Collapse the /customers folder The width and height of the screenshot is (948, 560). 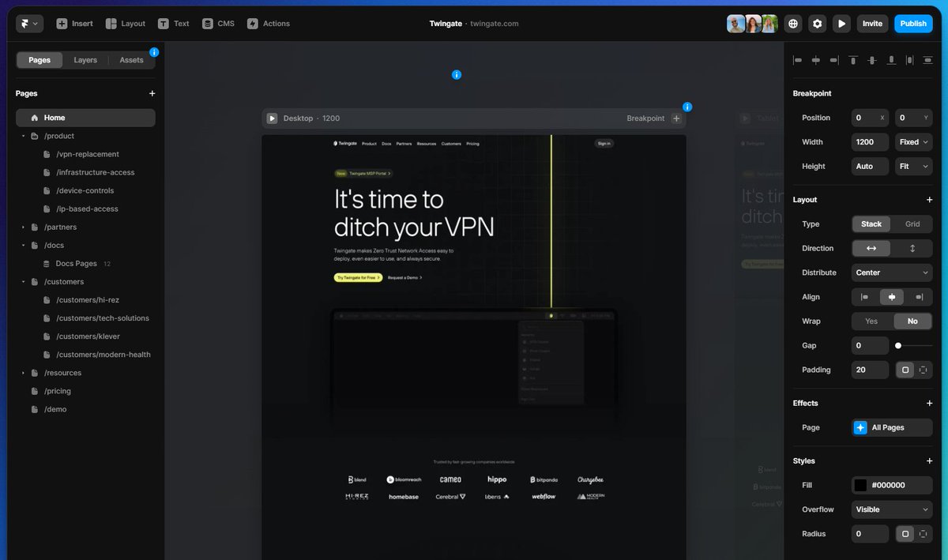pos(24,282)
